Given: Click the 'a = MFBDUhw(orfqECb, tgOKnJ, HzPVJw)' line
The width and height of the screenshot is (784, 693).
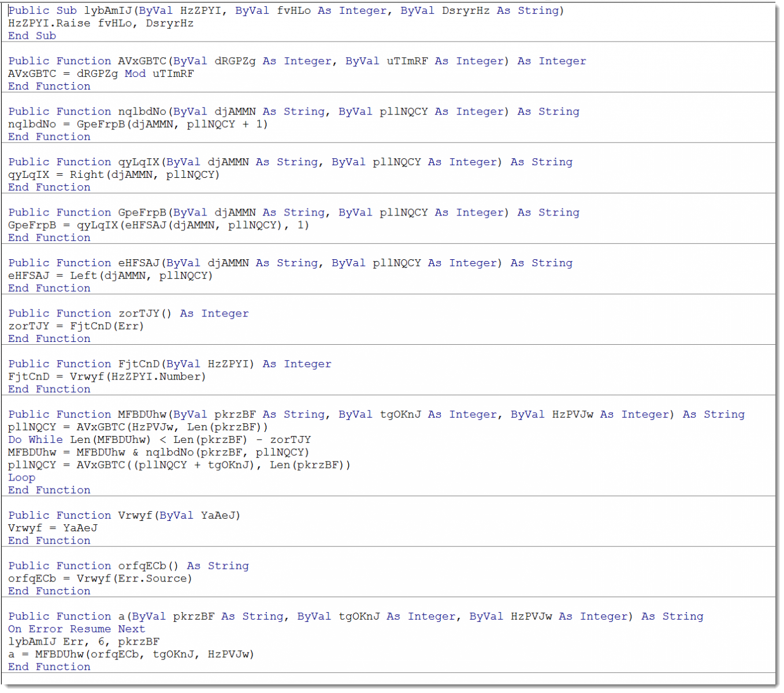Looking at the screenshot, I should 131,654.
